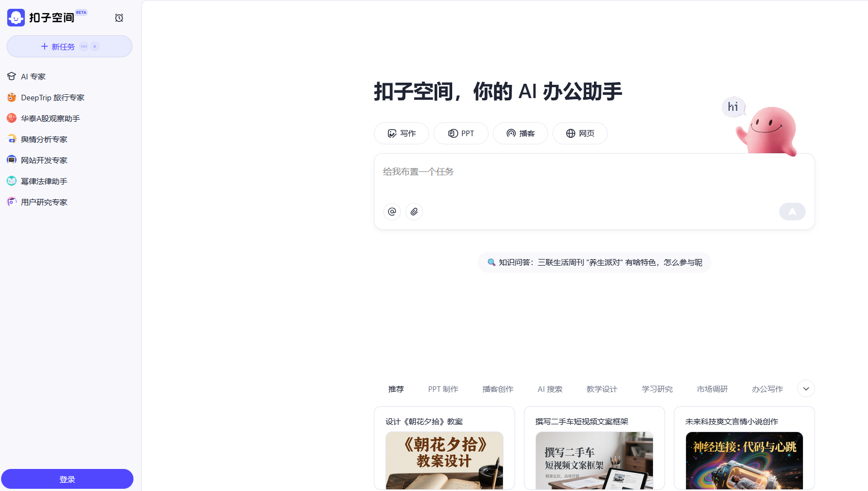868x491 pixels.
Task: Select 舆情分析专家 in the sidebar
Action: 69,139
